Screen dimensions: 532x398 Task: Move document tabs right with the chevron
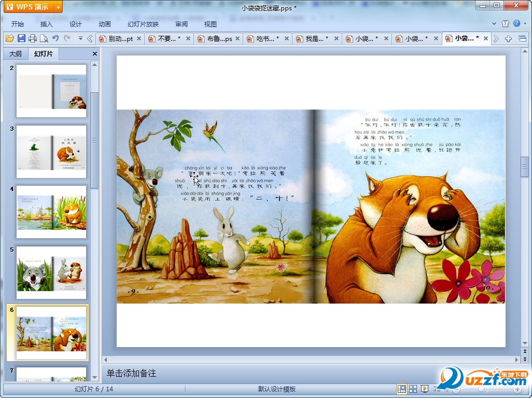tap(496, 39)
